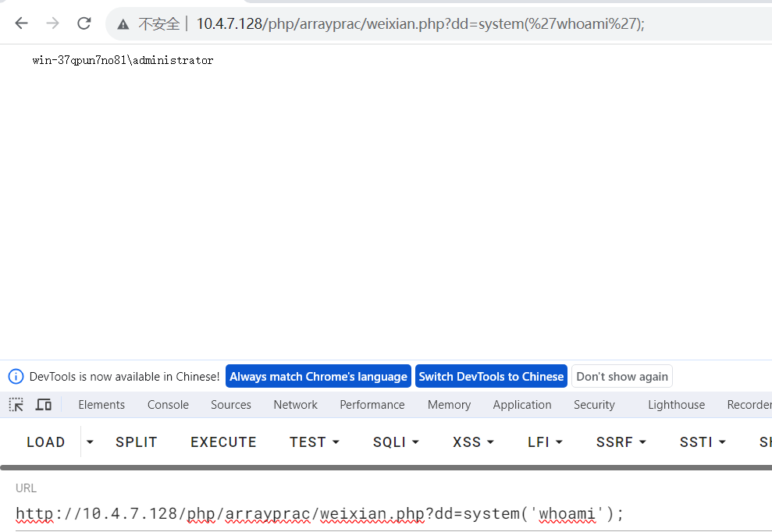Click the HackBar LOAD button
Viewport: 772px width, 532px height.
coord(46,442)
